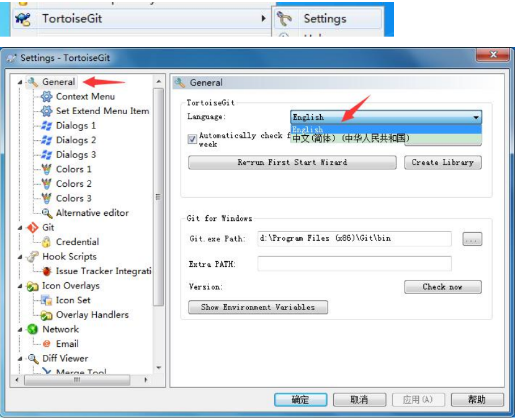Screen dimensions: 520x420
Task: Click the Create Library button
Action: click(442, 163)
